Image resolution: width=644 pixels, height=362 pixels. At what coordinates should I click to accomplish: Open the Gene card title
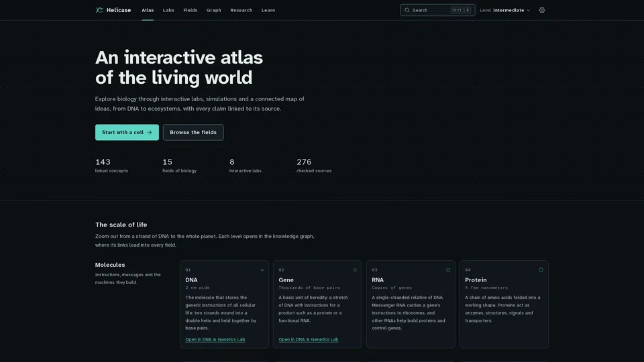(286, 280)
